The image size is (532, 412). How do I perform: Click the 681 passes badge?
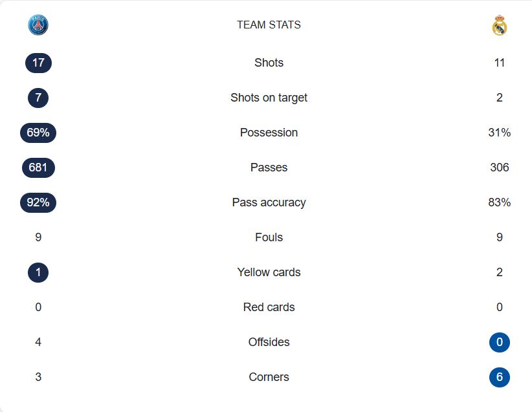(38, 168)
